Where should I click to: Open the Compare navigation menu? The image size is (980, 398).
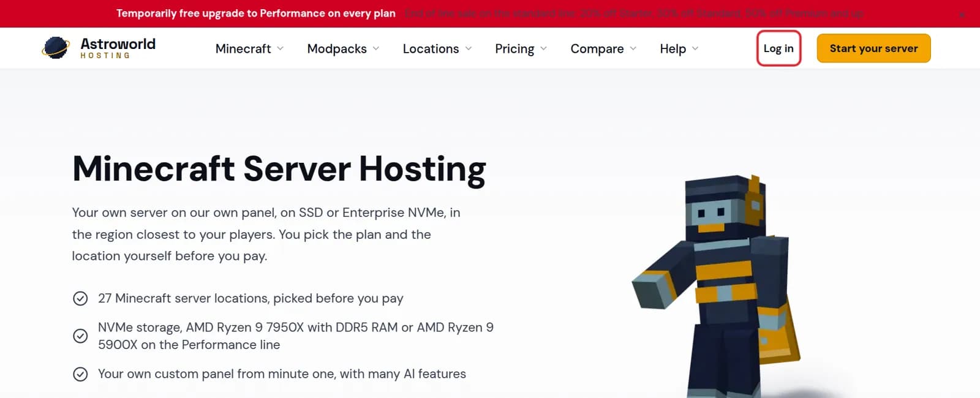603,48
